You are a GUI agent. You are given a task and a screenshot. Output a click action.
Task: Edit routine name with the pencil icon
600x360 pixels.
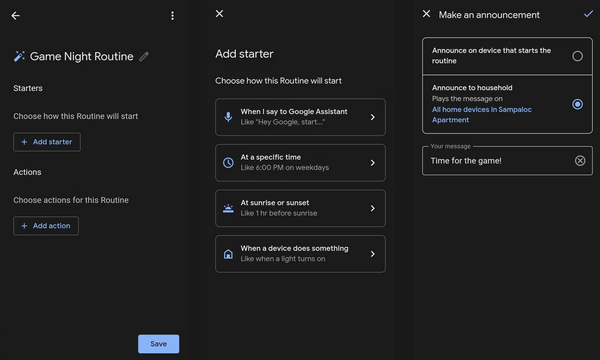coord(144,57)
